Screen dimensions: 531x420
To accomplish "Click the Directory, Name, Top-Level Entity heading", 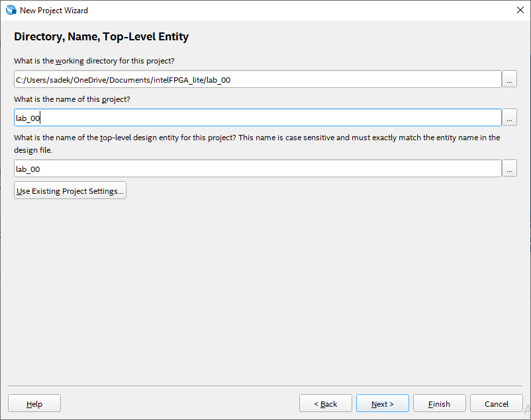I will tap(101, 37).
